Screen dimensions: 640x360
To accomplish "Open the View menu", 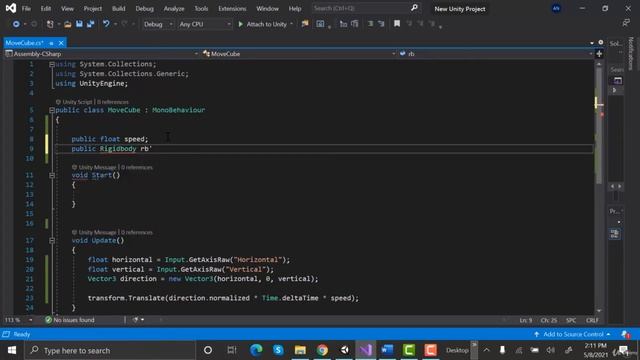I will pyautogui.click(x=67, y=9).
